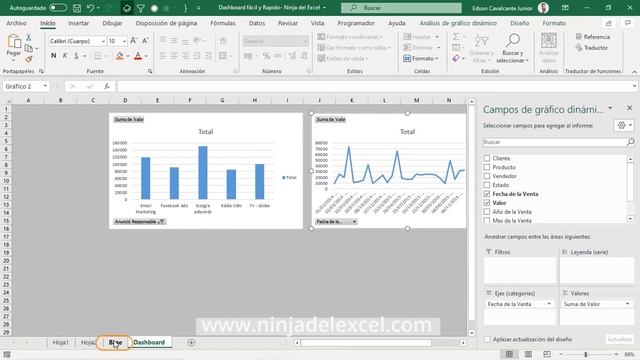Open Fecha de la Venta axis field dropdown
The image size is (640, 360).
[549, 304]
